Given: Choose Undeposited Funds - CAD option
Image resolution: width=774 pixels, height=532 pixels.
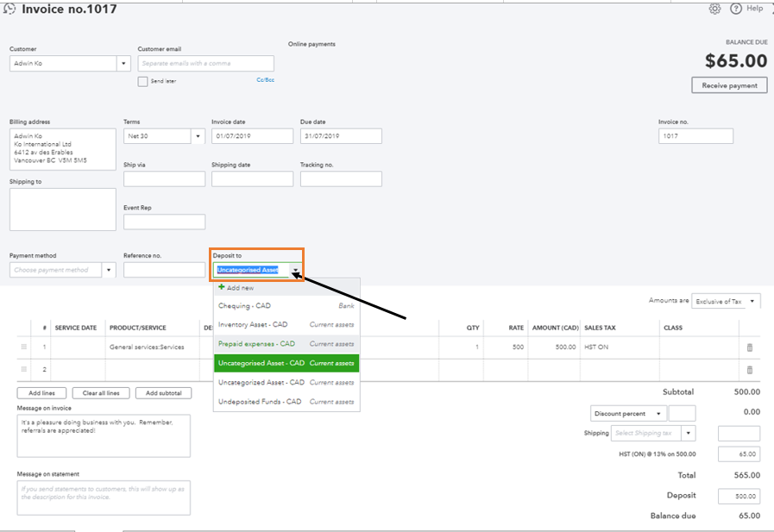Looking at the screenshot, I should pos(260,402).
